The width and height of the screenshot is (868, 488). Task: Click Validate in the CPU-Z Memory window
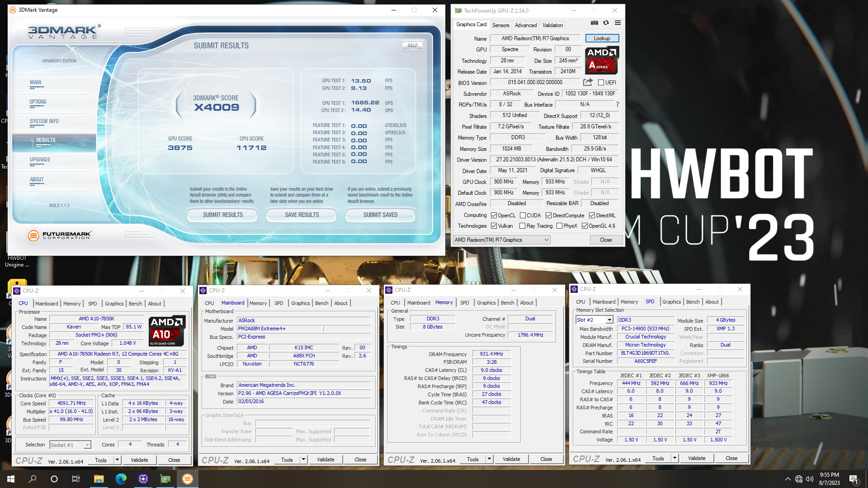tap(511, 459)
